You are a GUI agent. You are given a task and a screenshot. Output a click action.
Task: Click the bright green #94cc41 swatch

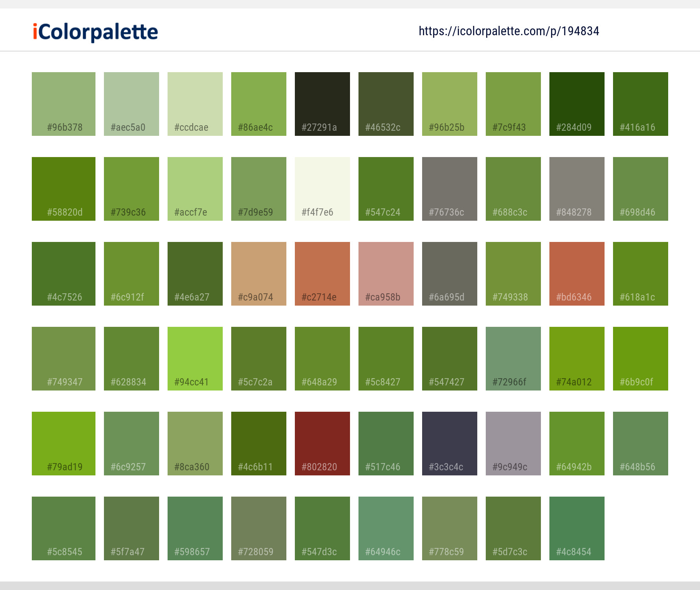point(195,359)
